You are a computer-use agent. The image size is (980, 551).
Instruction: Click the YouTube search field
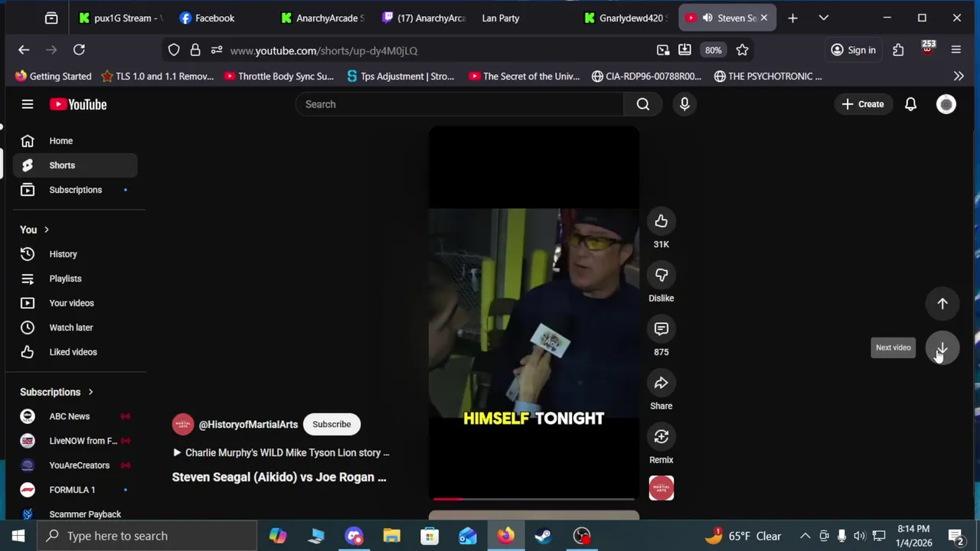click(459, 104)
